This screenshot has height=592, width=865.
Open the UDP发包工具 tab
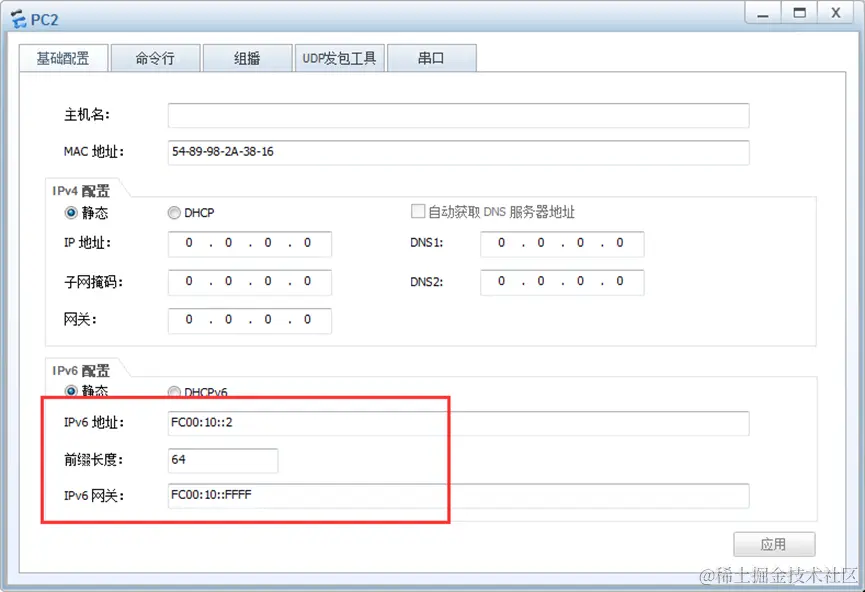coord(339,58)
